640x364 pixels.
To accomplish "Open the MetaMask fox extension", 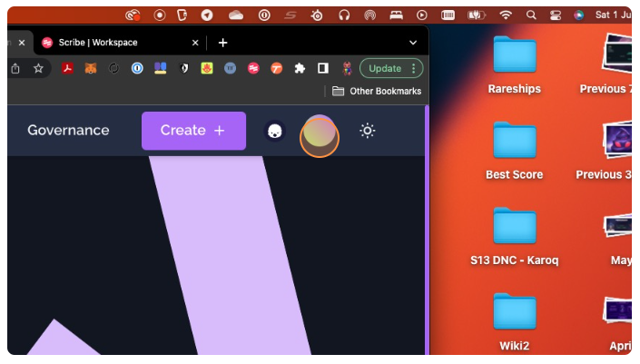I will tap(91, 68).
